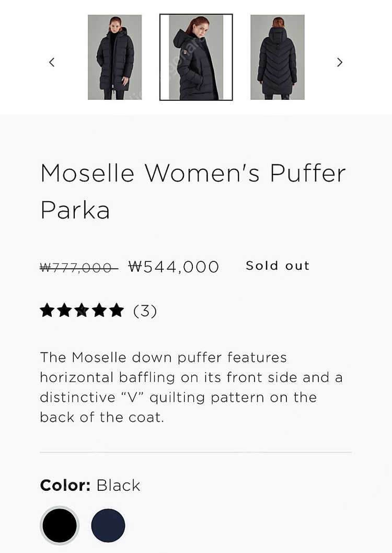
Task: Click the third rating star
Action: [82, 311]
